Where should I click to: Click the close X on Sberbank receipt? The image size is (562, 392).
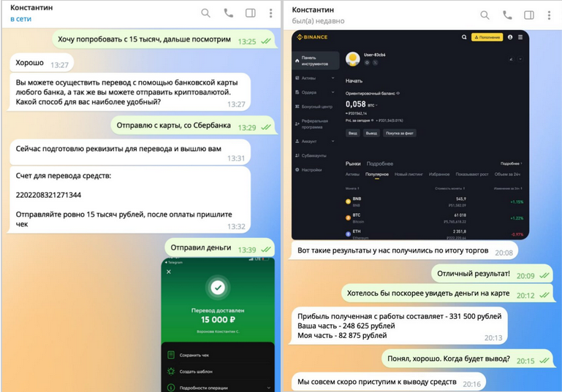tap(169, 272)
